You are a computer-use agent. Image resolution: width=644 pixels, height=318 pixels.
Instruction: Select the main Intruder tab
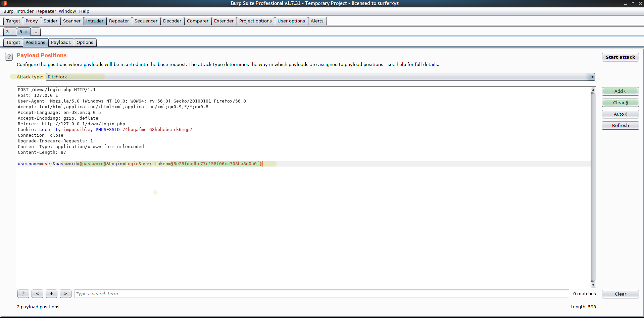(x=95, y=21)
